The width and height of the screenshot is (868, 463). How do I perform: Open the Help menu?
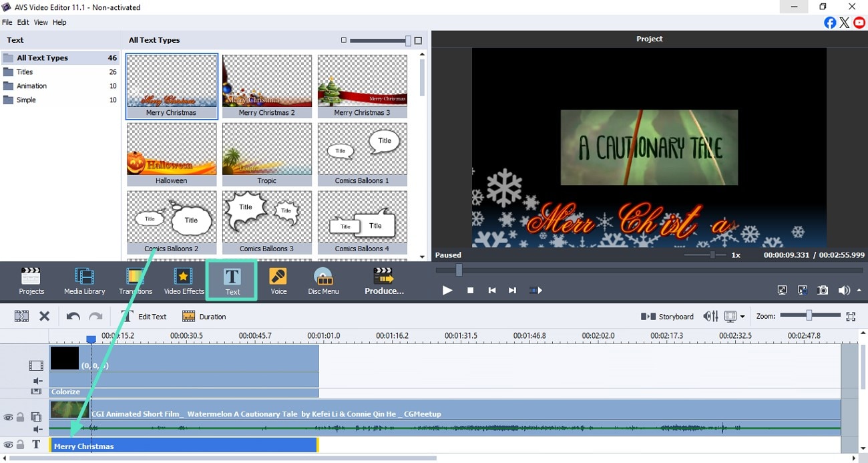[59, 22]
